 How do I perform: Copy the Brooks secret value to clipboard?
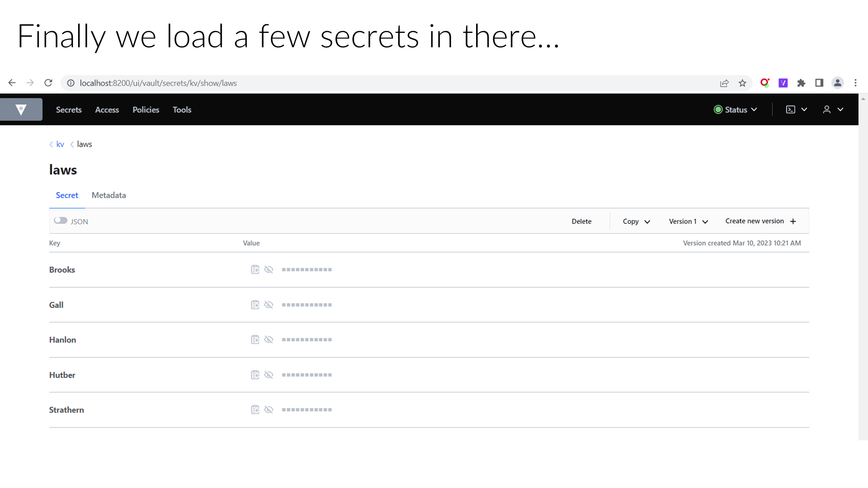[255, 270]
